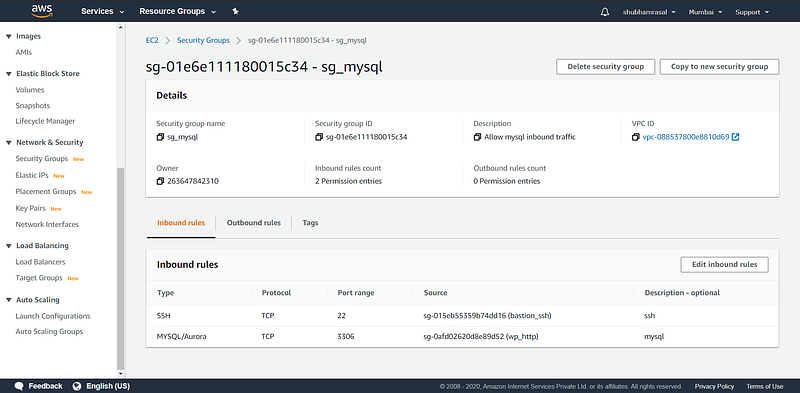
Task: Click source sg-0afd02620d8e89d52 (wp_http)
Action: point(481,337)
